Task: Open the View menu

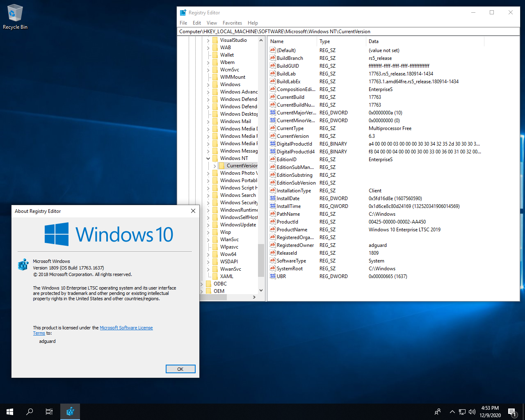Action: coord(212,23)
